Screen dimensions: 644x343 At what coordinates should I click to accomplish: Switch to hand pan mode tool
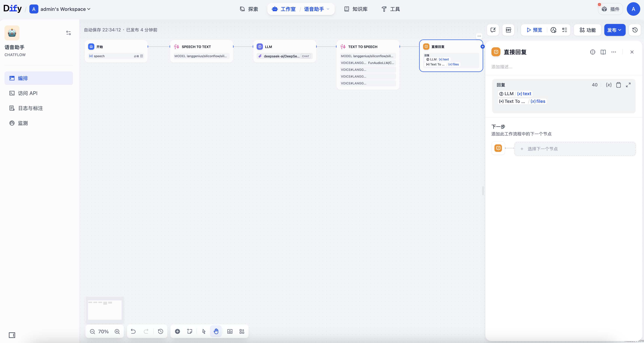[216, 331]
